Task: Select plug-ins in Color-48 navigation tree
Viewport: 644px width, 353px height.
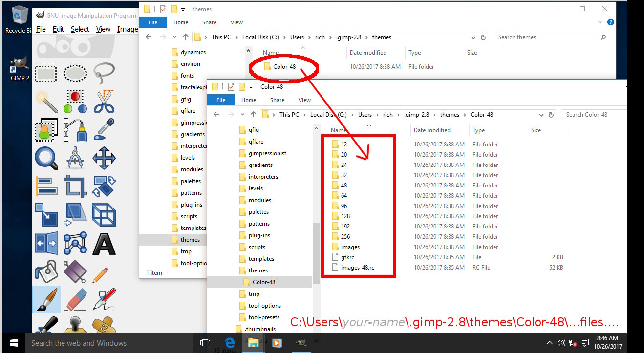Action: click(259, 235)
